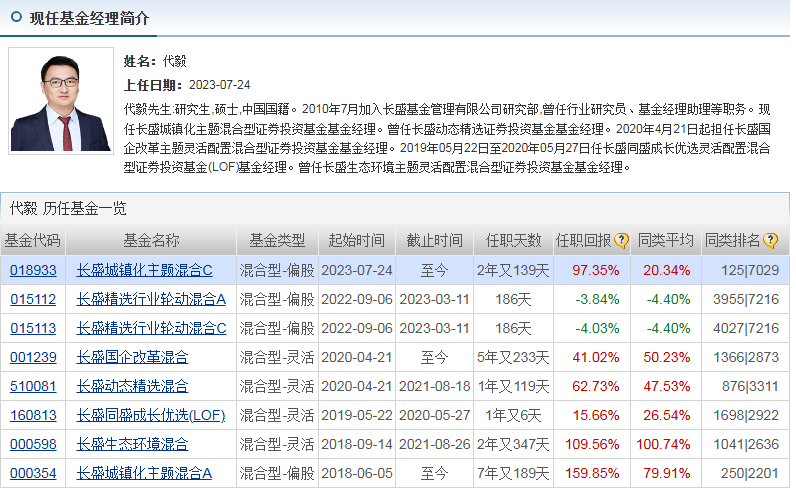Open fund name link 长盛同盛成长优选(LOF)

point(151,415)
